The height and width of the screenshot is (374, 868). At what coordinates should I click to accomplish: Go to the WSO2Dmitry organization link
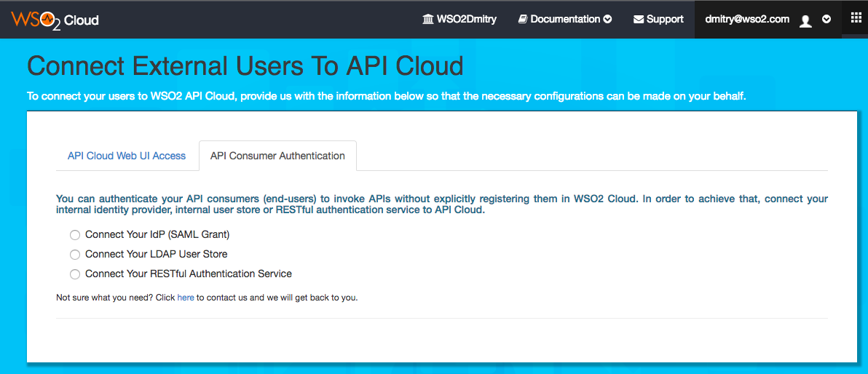coord(466,20)
